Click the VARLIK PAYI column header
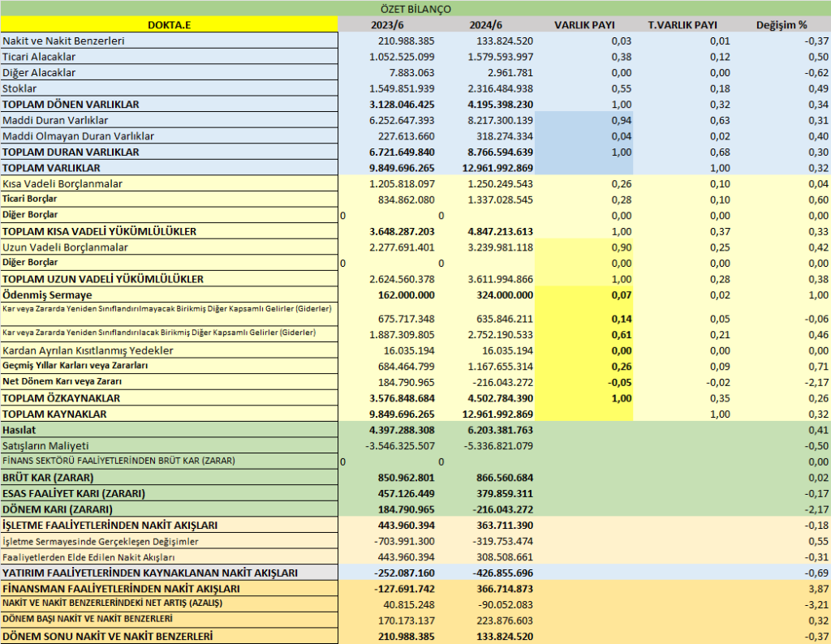 584,25
